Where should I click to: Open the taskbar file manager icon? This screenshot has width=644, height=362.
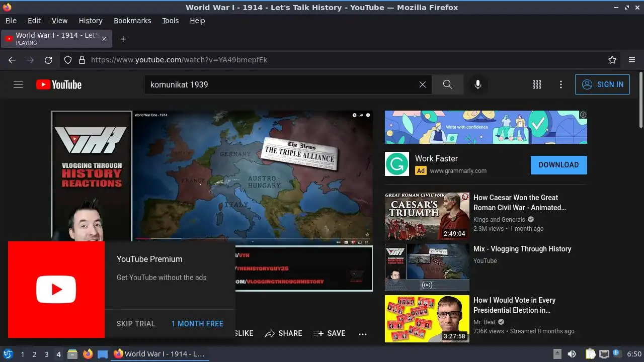tap(72, 354)
